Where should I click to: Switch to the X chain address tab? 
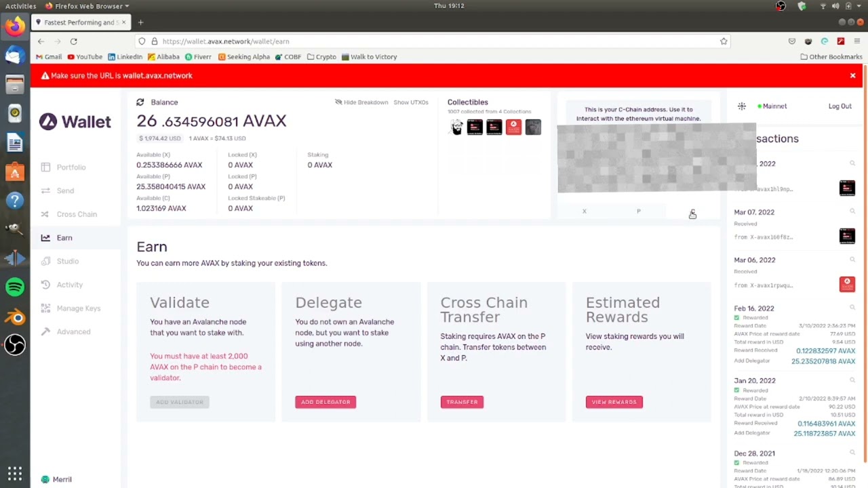[584, 211]
